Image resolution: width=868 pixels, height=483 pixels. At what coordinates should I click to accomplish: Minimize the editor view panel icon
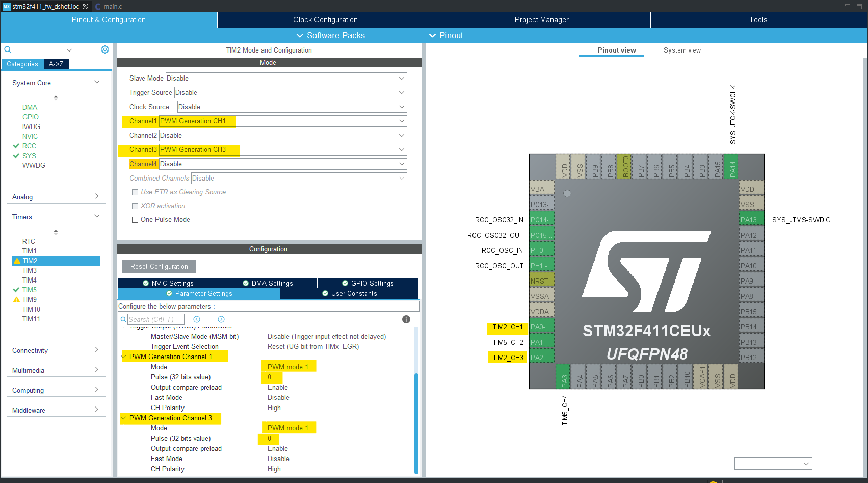[848, 6]
